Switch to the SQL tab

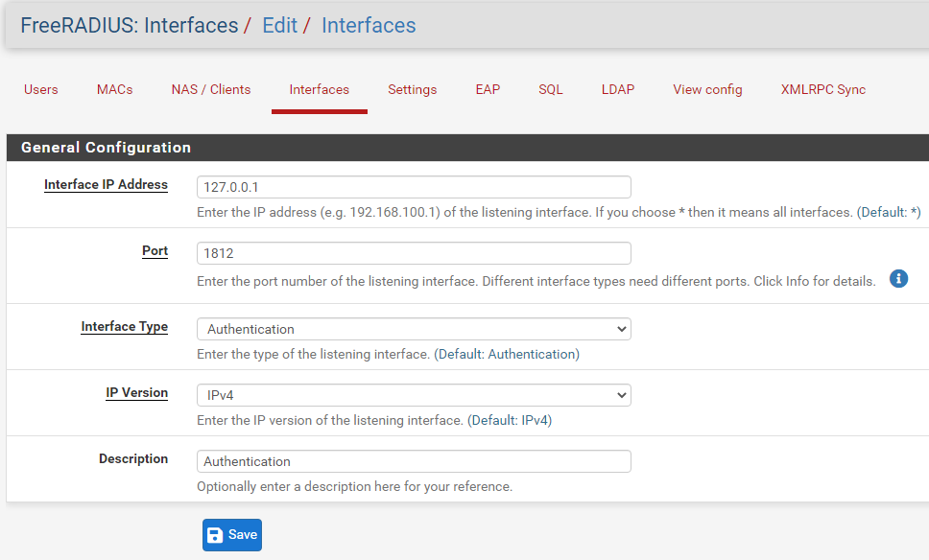pyautogui.click(x=551, y=89)
